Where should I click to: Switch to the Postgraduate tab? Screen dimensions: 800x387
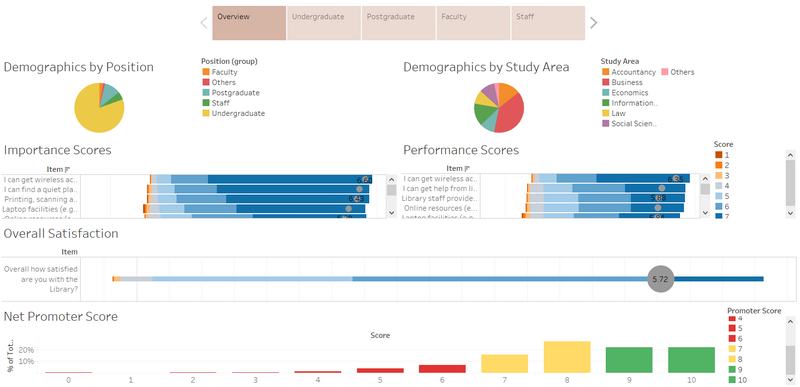point(398,23)
